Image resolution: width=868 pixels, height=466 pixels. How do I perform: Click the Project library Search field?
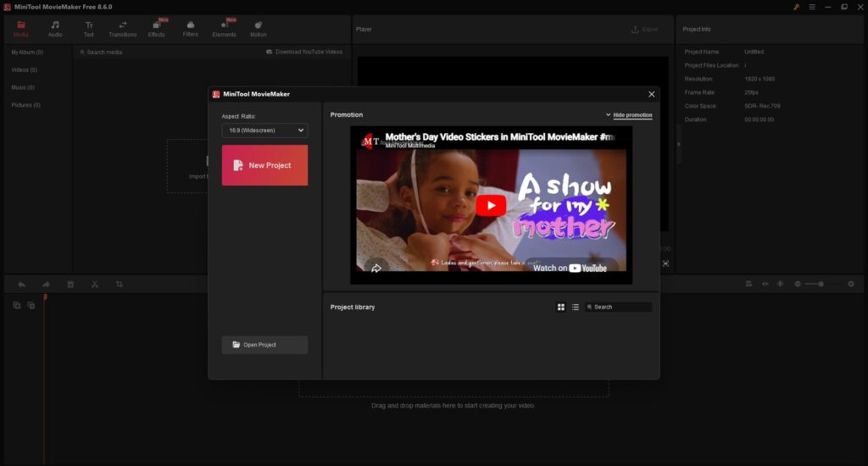click(x=618, y=308)
